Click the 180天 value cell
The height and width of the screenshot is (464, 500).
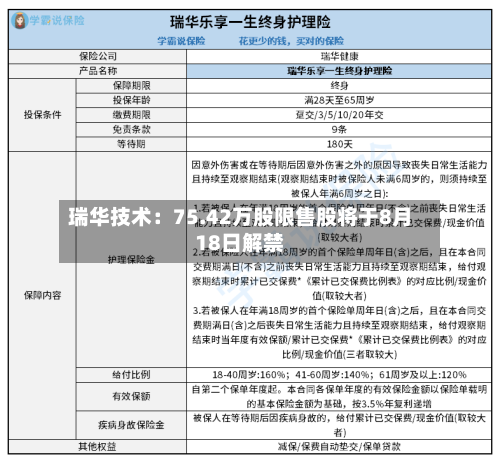(x=339, y=144)
